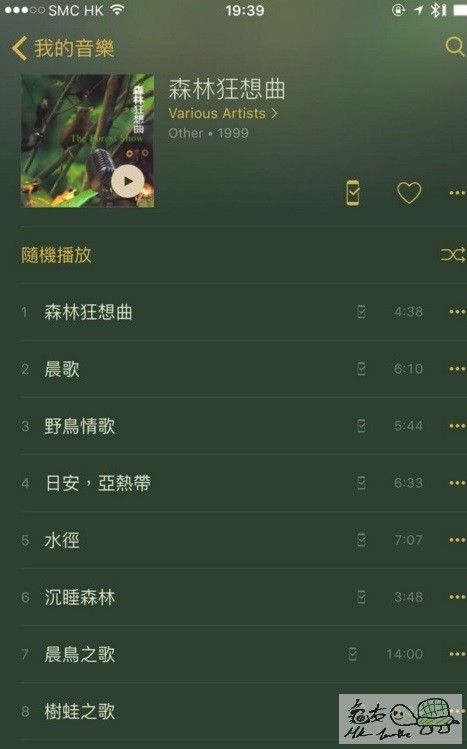This screenshot has width=467, height=749.
Task: Tap download status icon for 沉睡森林
Action: pyautogui.click(x=361, y=597)
